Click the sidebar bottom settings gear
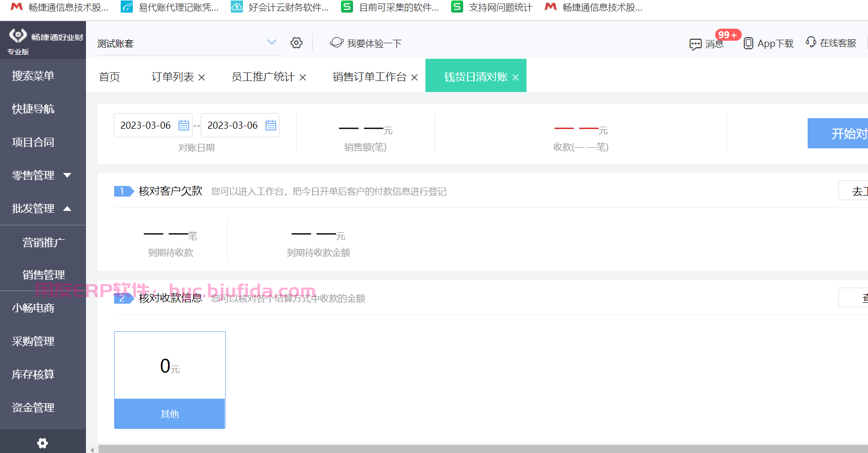 43,443
